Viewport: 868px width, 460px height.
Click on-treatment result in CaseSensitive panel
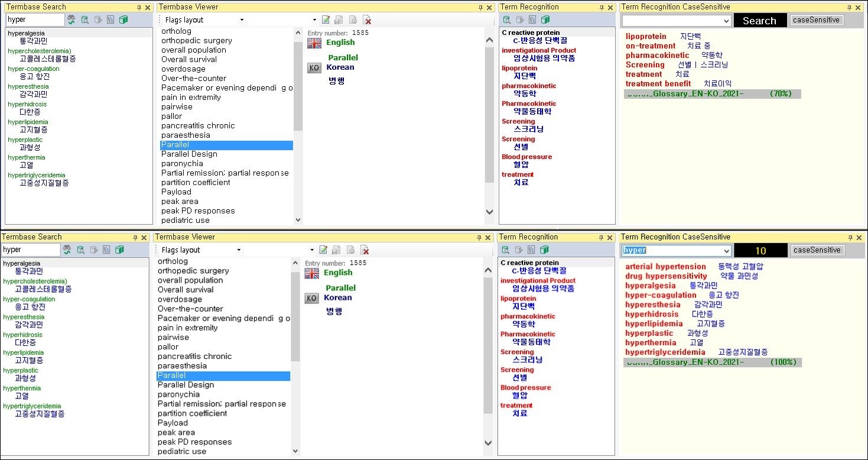[x=651, y=46]
